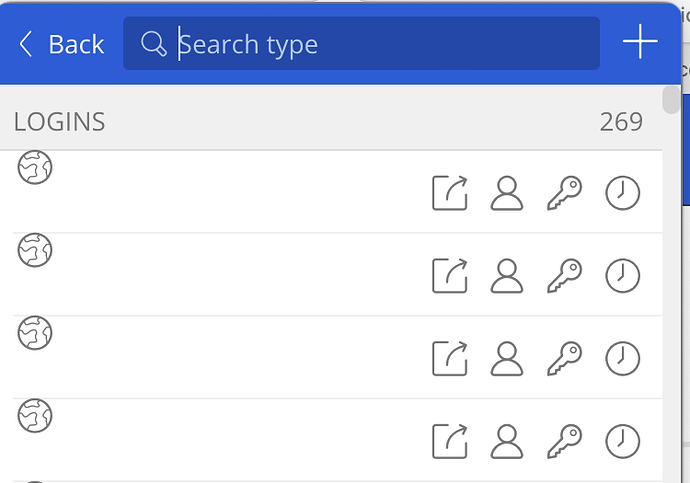
Task: Copy the second login's username with the person icon
Action: click(x=507, y=275)
